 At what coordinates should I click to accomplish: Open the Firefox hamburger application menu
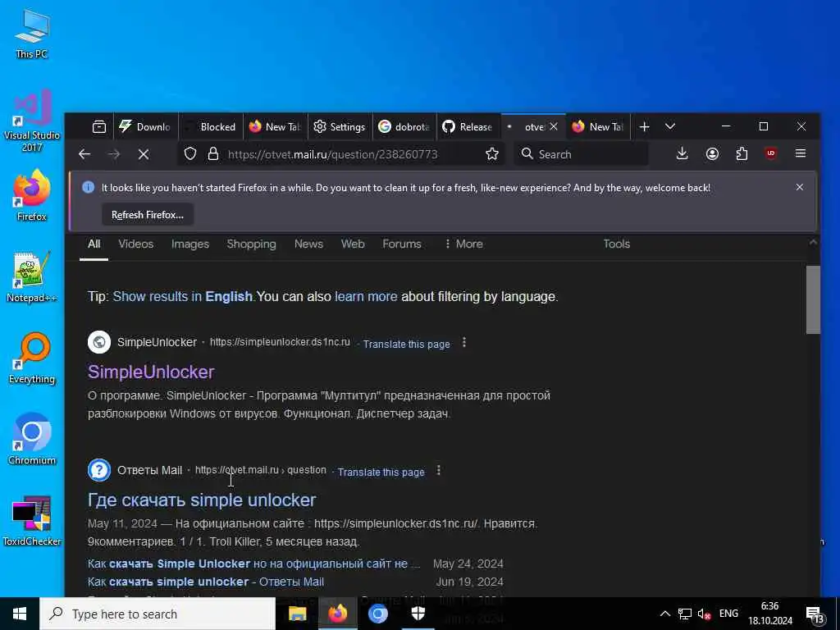tap(801, 153)
